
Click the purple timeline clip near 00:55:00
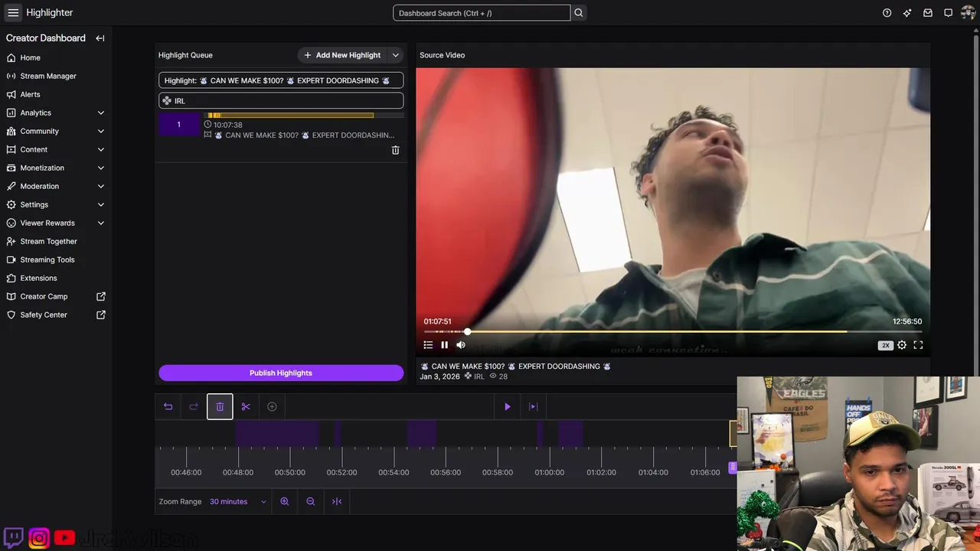422,433
